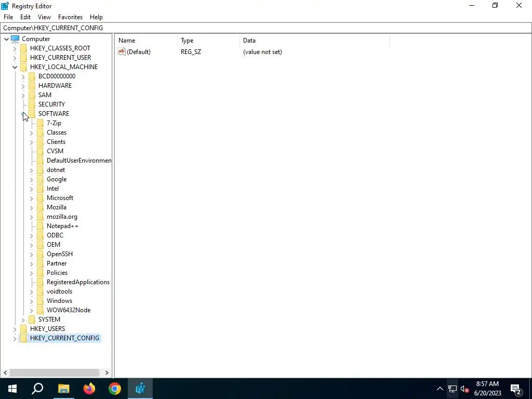Click the SECURITY folder icon
532x399 pixels.
[32, 104]
